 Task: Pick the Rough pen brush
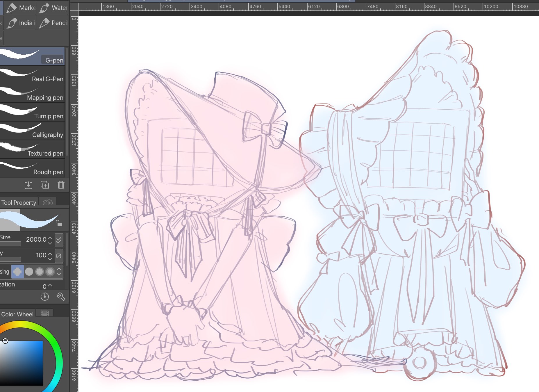(x=32, y=168)
